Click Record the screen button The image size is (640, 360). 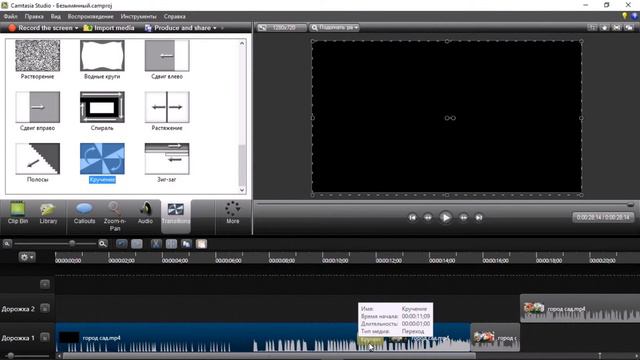[41, 28]
